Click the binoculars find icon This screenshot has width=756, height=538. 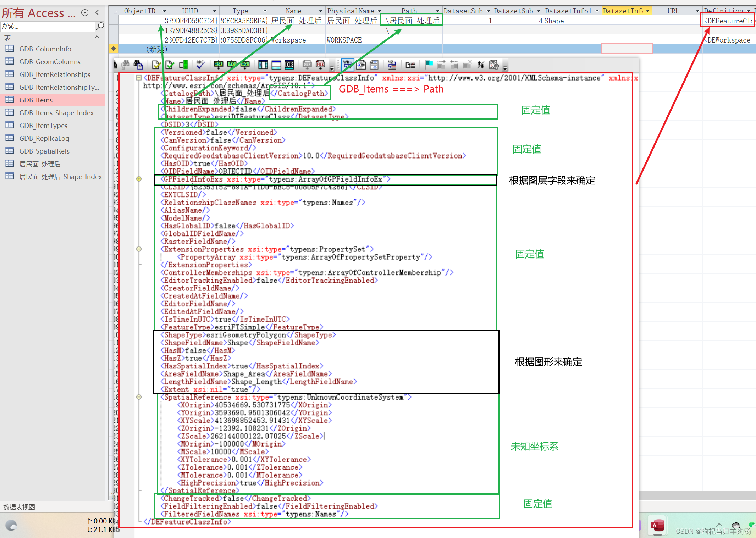(126, 65)
